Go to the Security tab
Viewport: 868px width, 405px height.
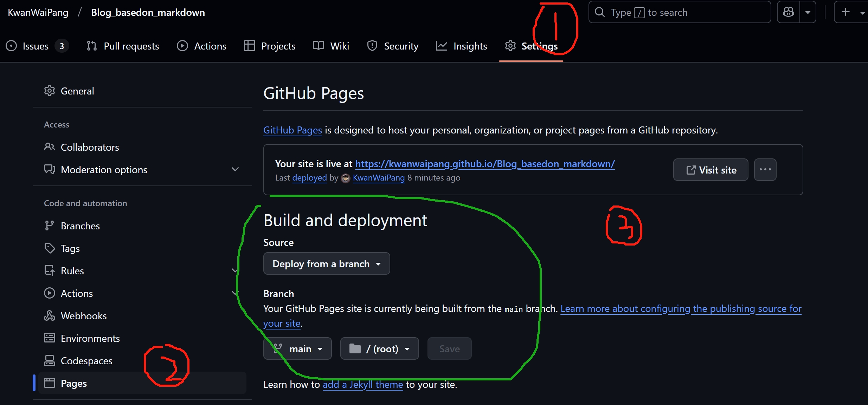[x=393, y=46]
